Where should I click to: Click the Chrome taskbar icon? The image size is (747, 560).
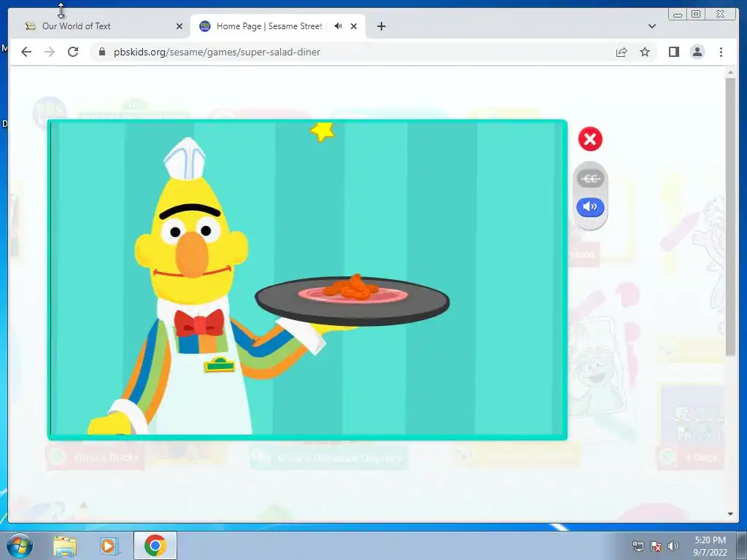pos(155,545)
